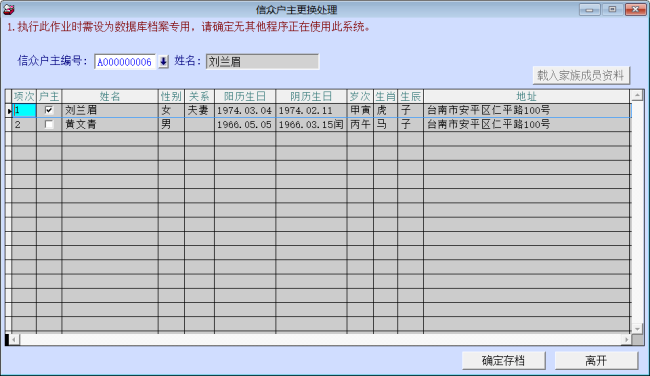Screen dimensions: 650x376
Task: Click the lunar birthday cell 1966.03.15闰
Action: tap(311, 124)
